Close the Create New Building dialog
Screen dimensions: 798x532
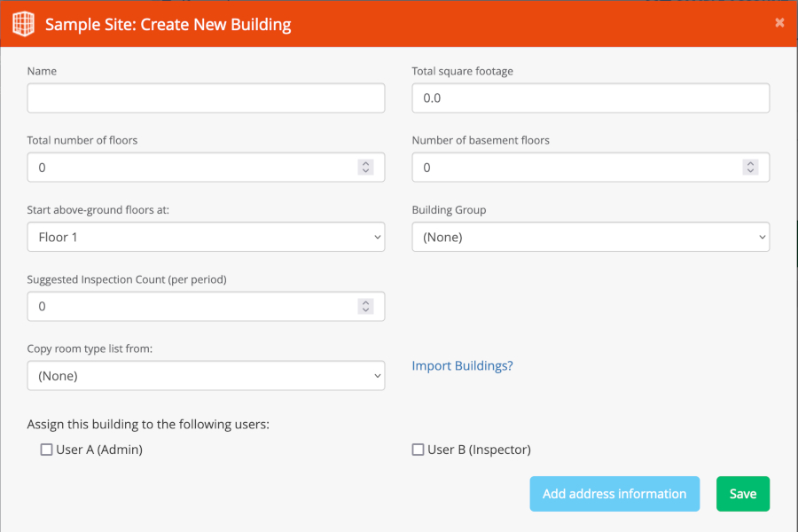coord(779,23)
